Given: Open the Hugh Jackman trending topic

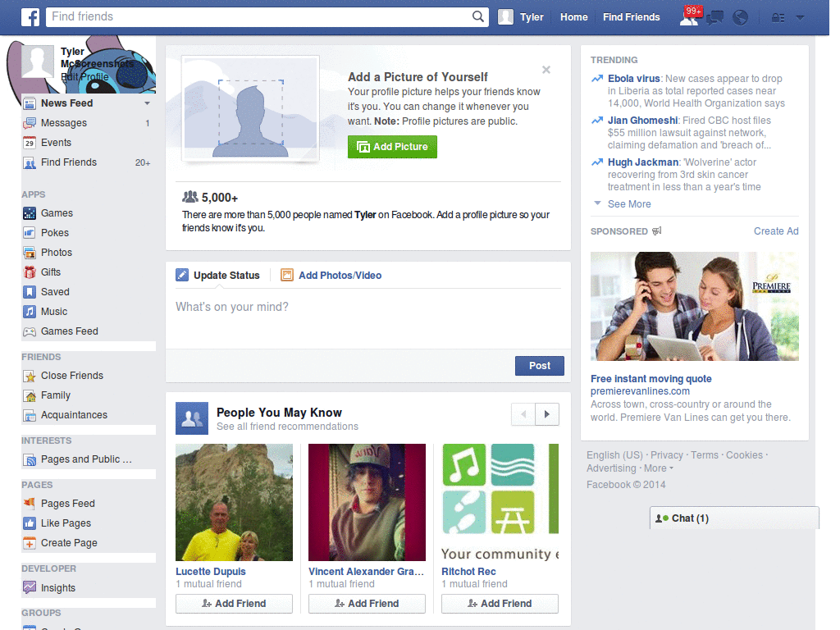Looking at the screenshot, I should coord(643,162).
